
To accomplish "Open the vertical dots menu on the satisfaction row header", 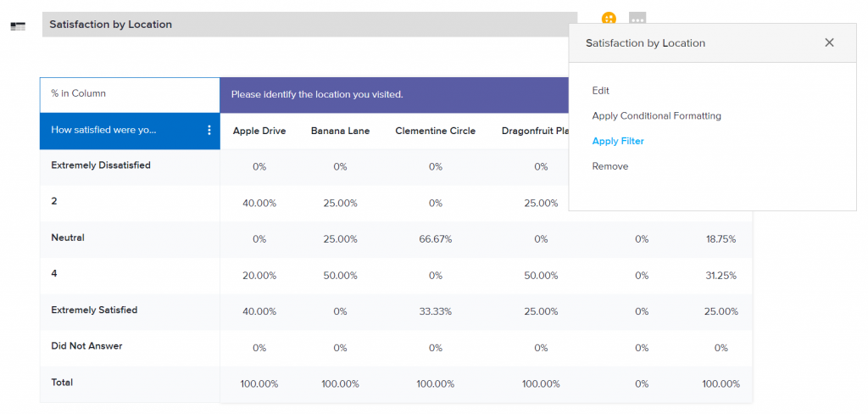I will pyautogui.click(x=209, y=131).
